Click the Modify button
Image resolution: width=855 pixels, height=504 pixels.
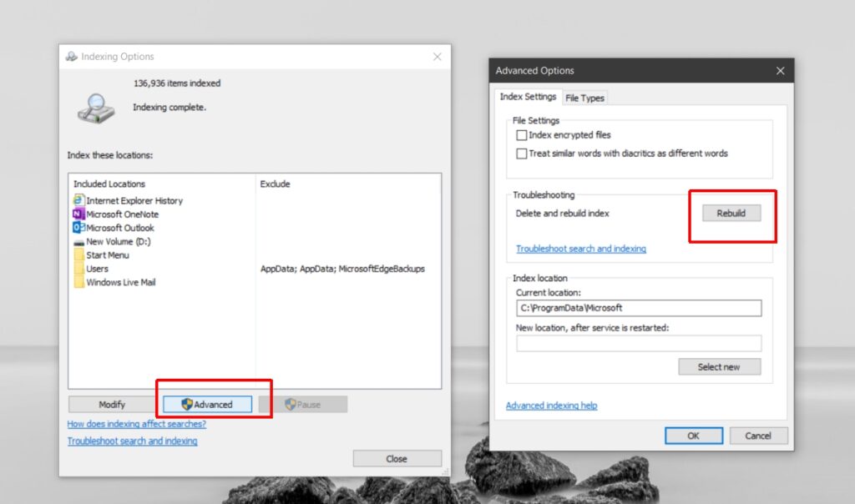tap(113, 404)
